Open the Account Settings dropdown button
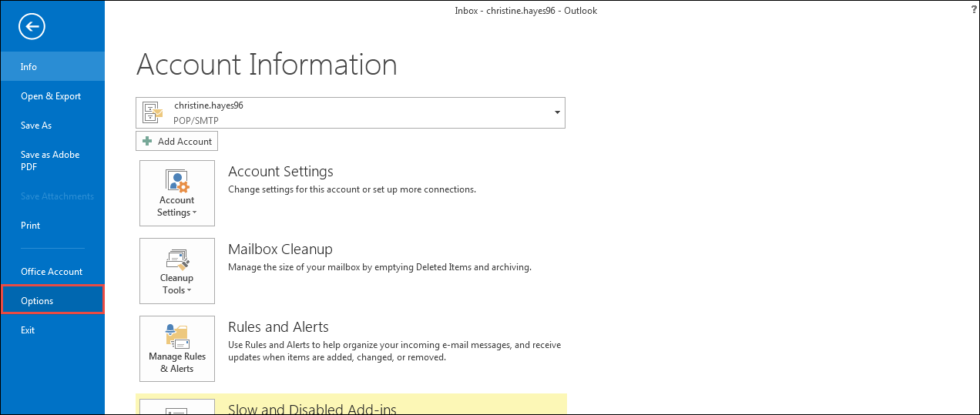This screenshot has height=415, width=980. click(x=177, y=193)
